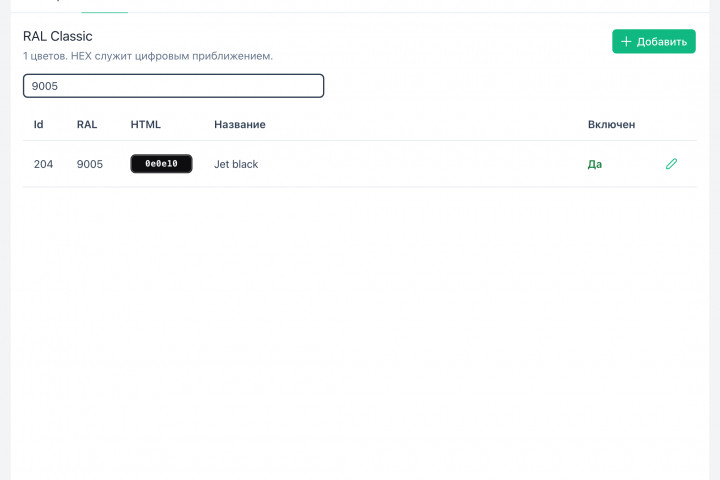The height and width of the screenshot is (480, 720).
Task: Focus the search field containing 9005
Action: [x=174, y=86]
